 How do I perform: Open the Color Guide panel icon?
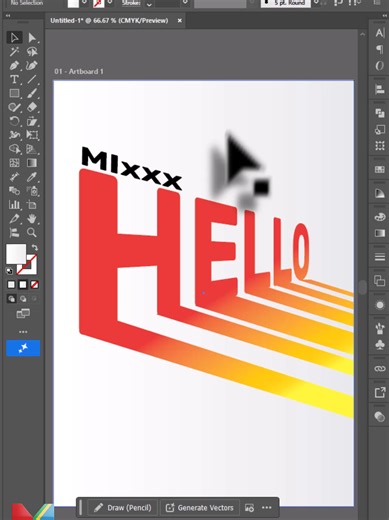click(x=380, y=193)
